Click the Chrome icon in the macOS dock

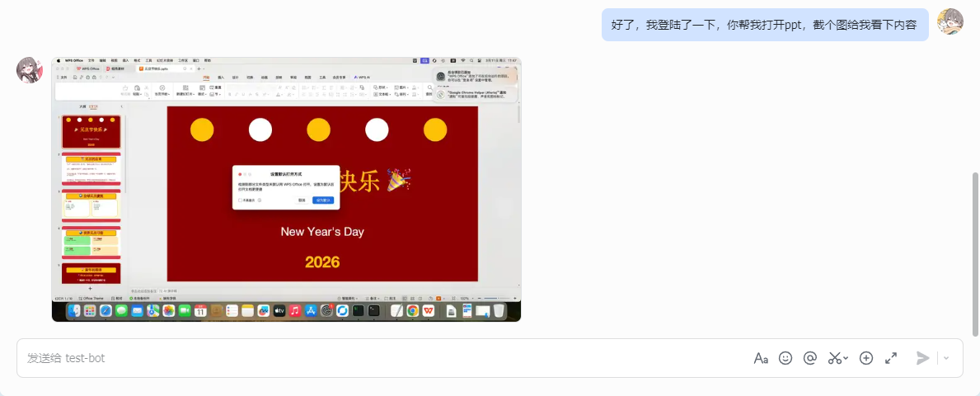pos(412,311)
